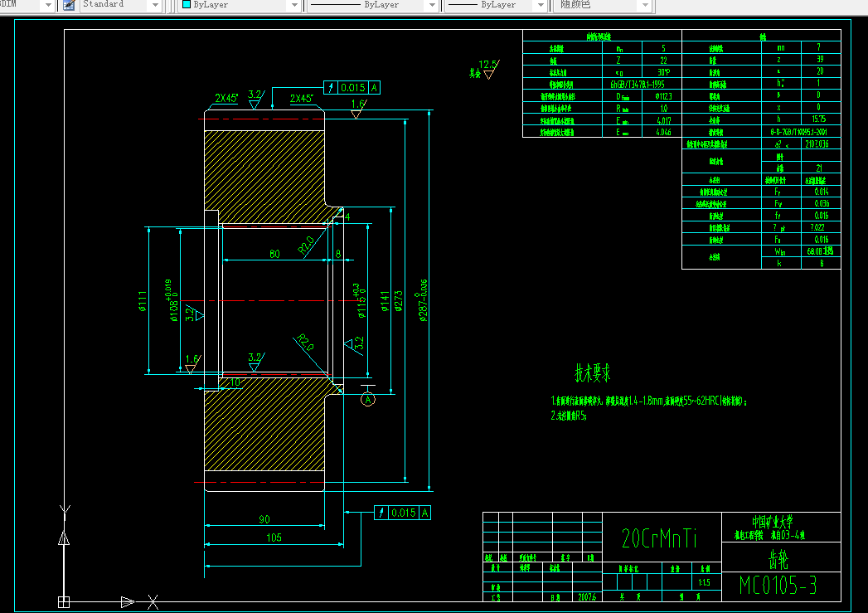Open the Standard table style dropdown
This screenshot has height=613, width=868.
point(155,5)
